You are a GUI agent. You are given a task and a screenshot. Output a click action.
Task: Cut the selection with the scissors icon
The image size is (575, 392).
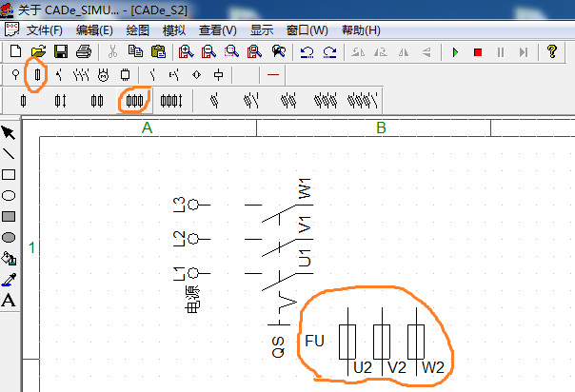point(112,51)
